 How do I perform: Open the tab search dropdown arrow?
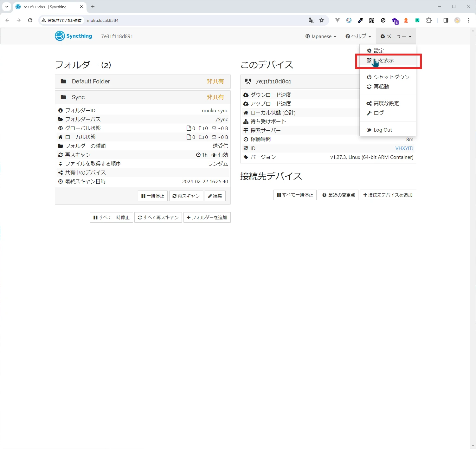7,7
